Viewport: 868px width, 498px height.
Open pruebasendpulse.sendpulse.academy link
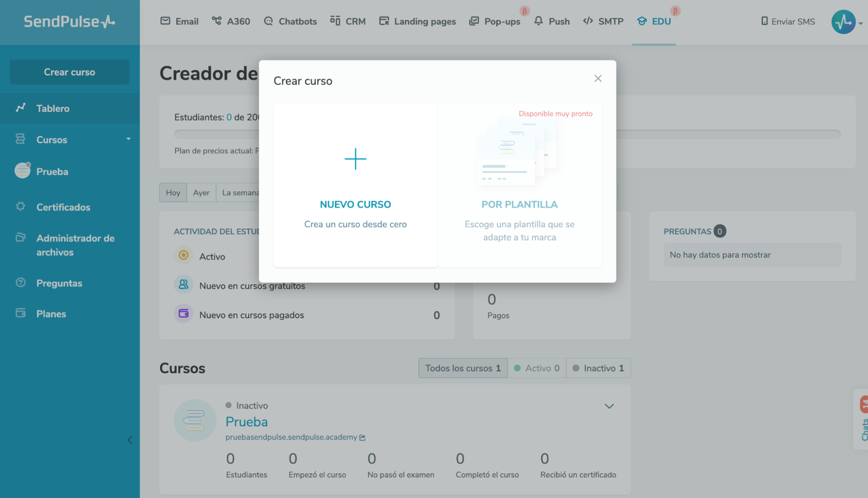click(x=291, y=437)
